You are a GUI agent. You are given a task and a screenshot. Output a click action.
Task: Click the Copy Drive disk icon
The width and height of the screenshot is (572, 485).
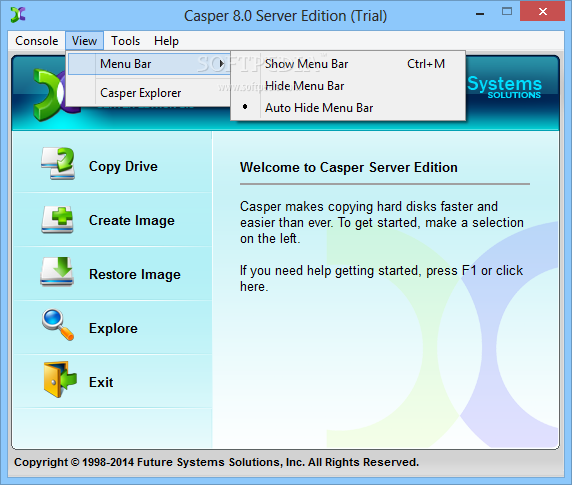[x=58, y=164]
